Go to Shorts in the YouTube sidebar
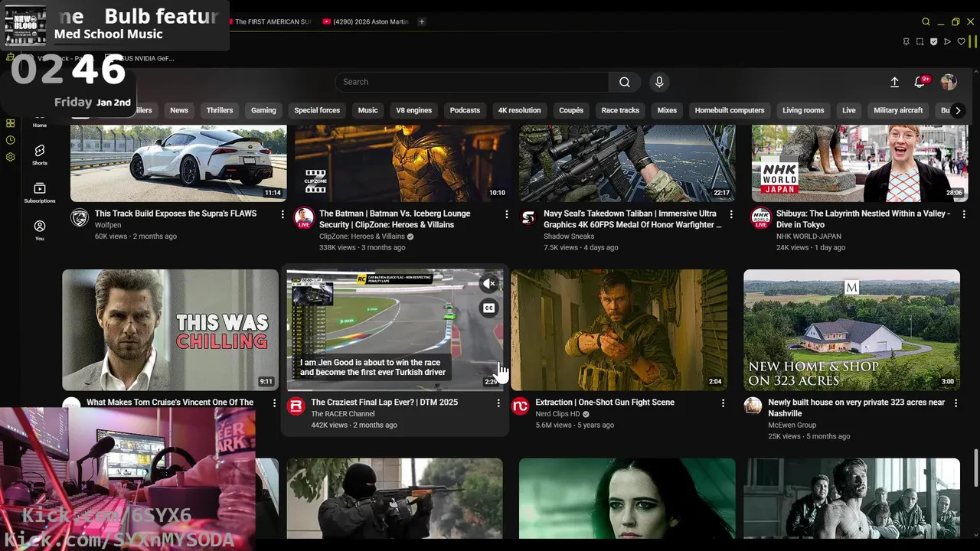The image size is (980, 551). coord(40,155)
